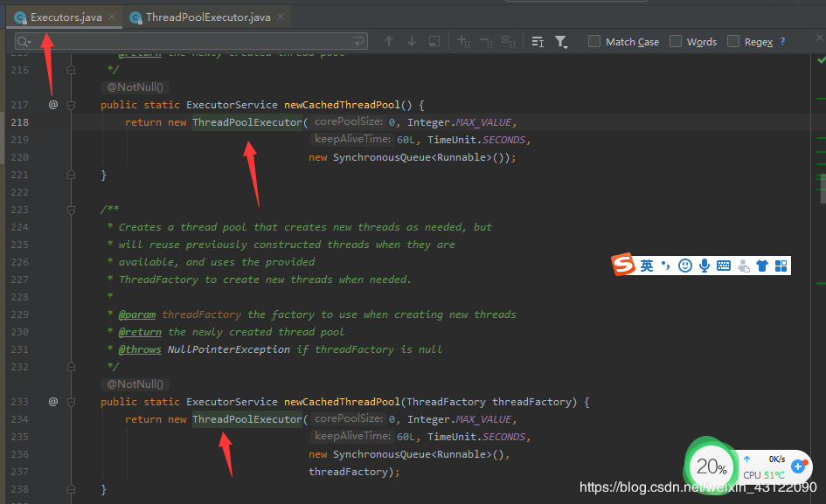
Task: Enable the Regex checkbox
Action: tap(733, 41)
